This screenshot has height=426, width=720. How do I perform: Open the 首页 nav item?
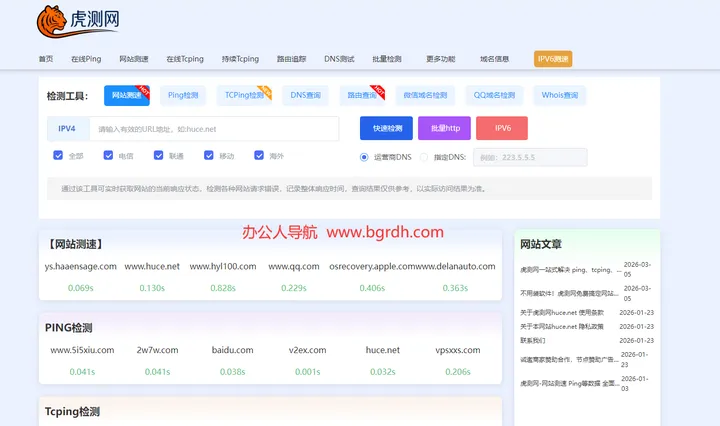pos(46,59)
